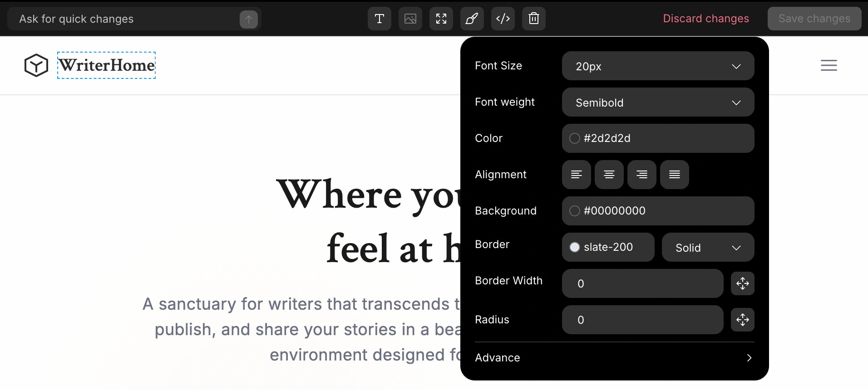Expand per-corner Radius options
This screenshot has width=868, height=390.
[743, 320]
